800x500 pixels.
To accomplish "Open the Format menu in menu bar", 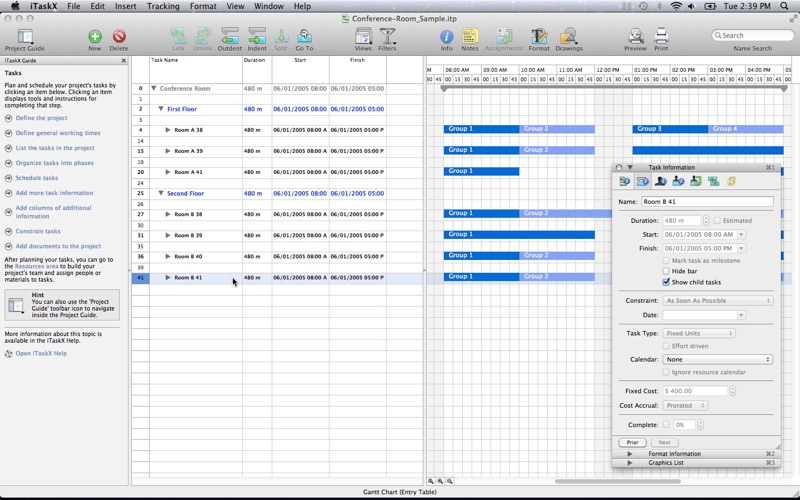I will pyautogui.click(x=203, y=6).
